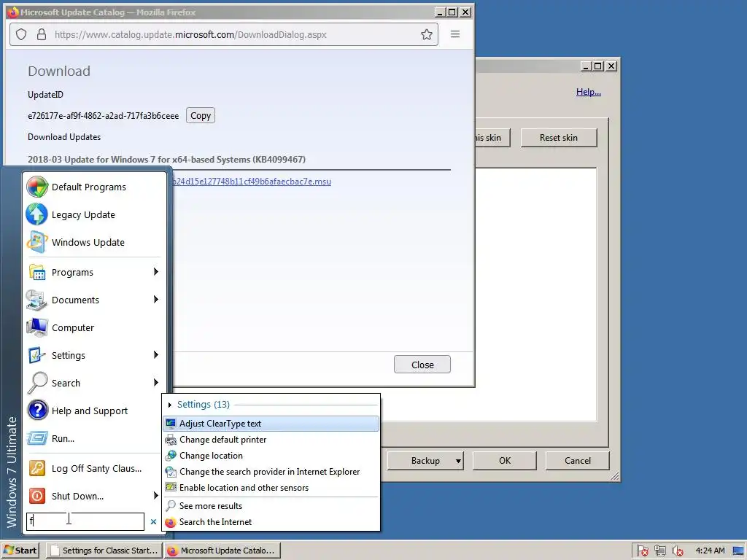Clear the Start menu search box with X

pyautogui.click(x=153, y=522)
